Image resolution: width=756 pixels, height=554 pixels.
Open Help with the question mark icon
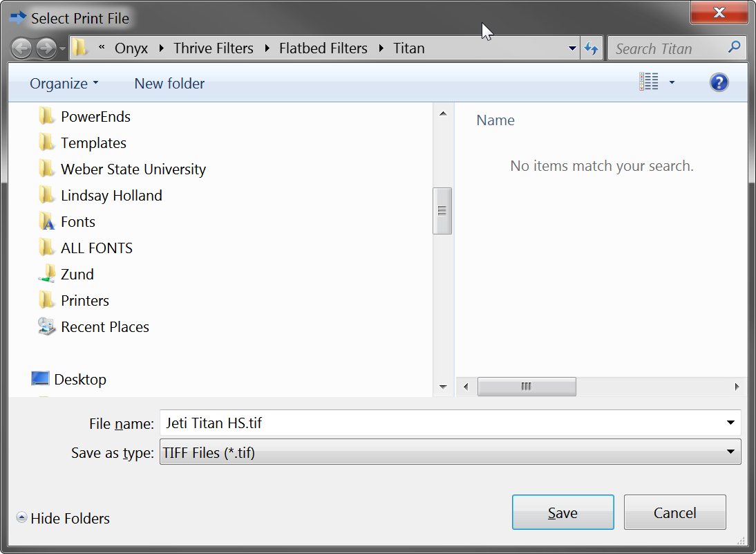pos(719,82)
